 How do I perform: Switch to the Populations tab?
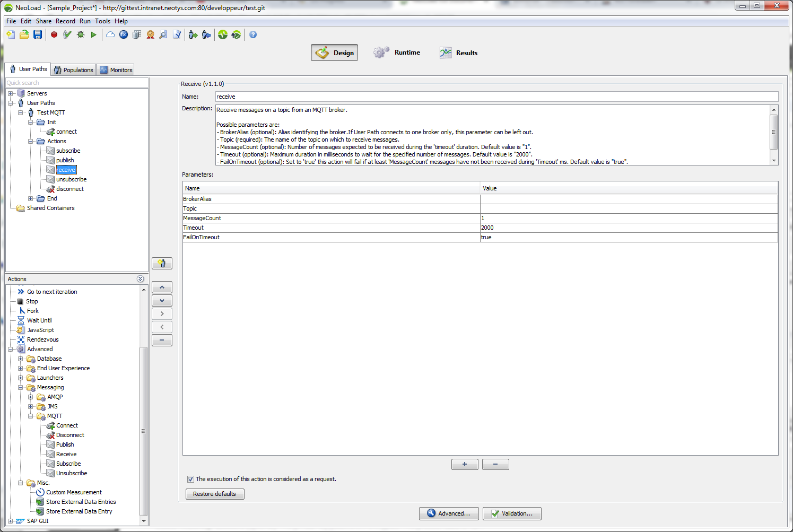tap(73, 70)
